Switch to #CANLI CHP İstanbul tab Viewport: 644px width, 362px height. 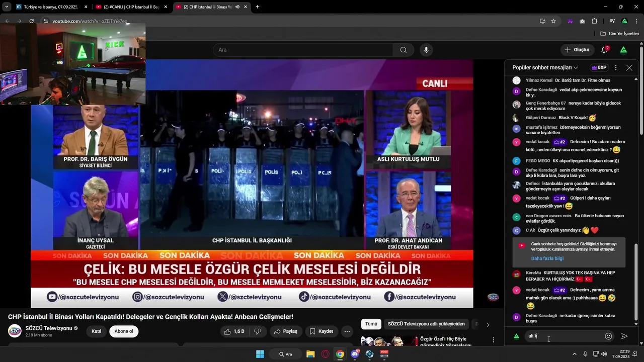coord(132,7)
